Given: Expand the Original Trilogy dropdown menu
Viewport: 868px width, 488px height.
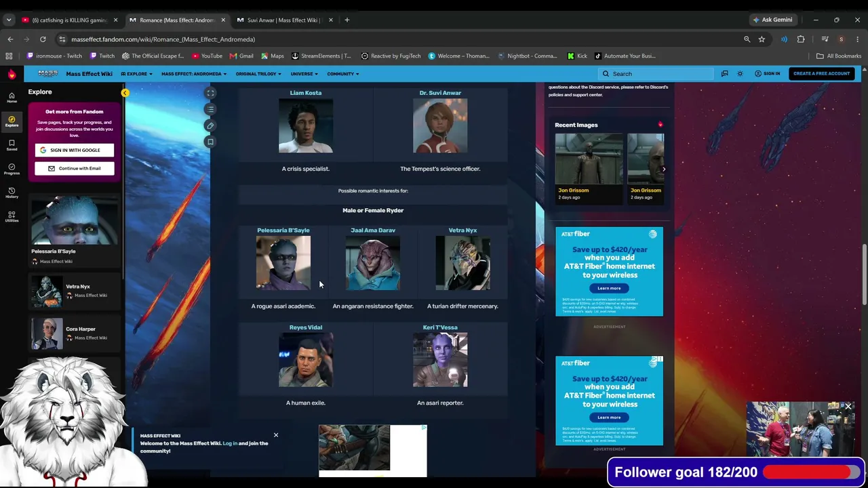Looking at the screenshot, I should [258, 74].
